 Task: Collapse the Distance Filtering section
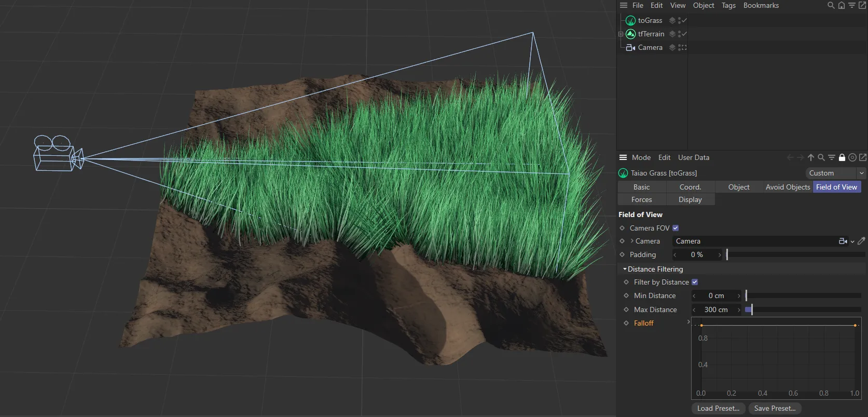[625, 269]
